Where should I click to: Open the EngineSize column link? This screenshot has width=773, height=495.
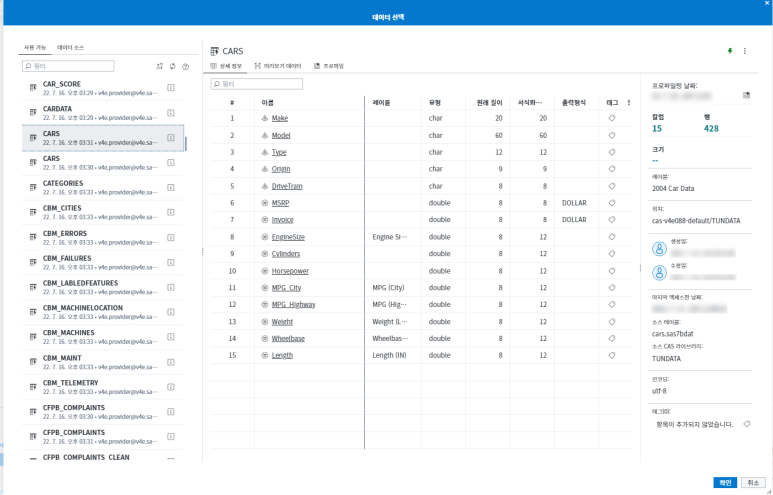[x=288, y=237]
